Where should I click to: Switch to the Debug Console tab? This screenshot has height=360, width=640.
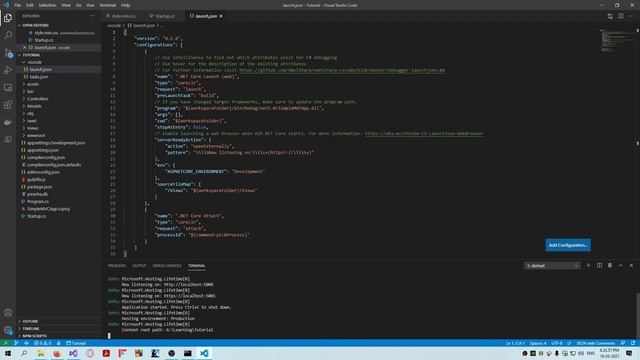click(x=167, y=266)
